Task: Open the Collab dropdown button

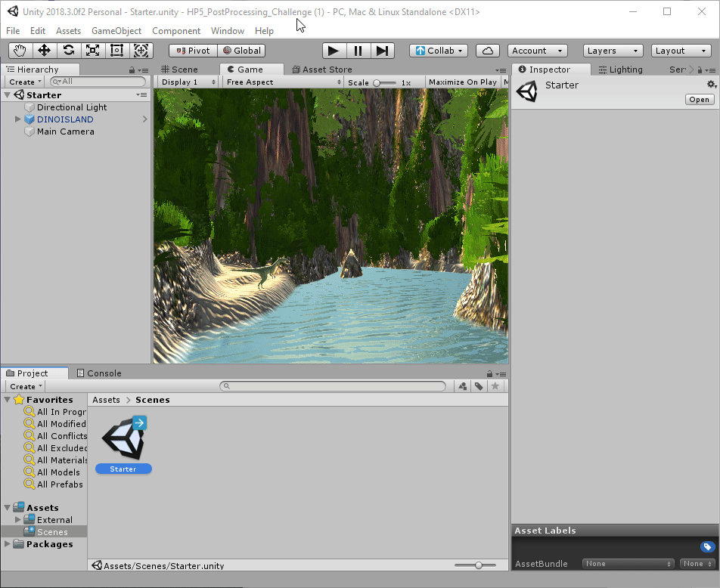Action: click(439, 51)
